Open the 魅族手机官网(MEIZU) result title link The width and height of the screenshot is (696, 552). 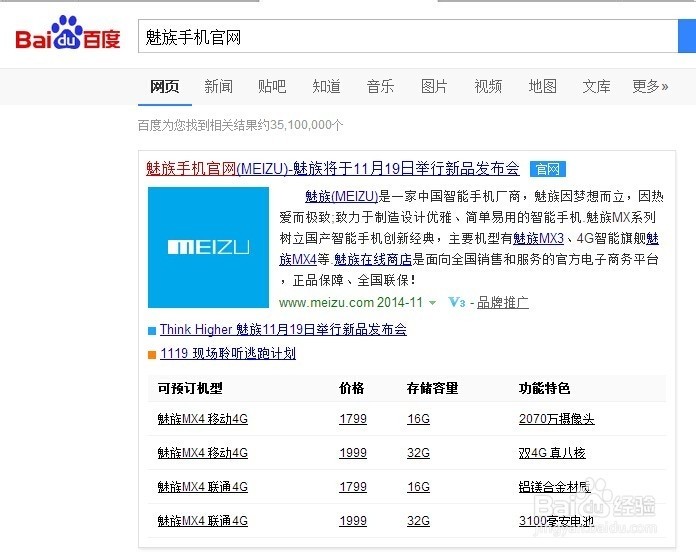(333, 169)
